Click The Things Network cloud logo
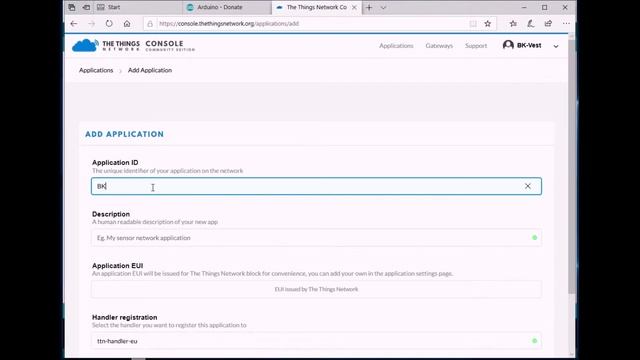This screenshot has height=360, width=640. 85,45
